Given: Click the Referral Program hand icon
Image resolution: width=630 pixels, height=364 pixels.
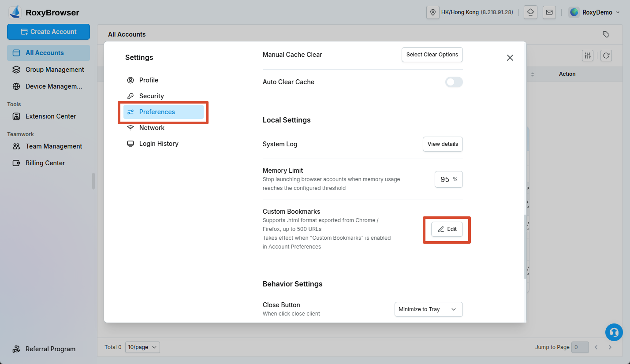Looking at the screenshot, I should click(16, 349).
